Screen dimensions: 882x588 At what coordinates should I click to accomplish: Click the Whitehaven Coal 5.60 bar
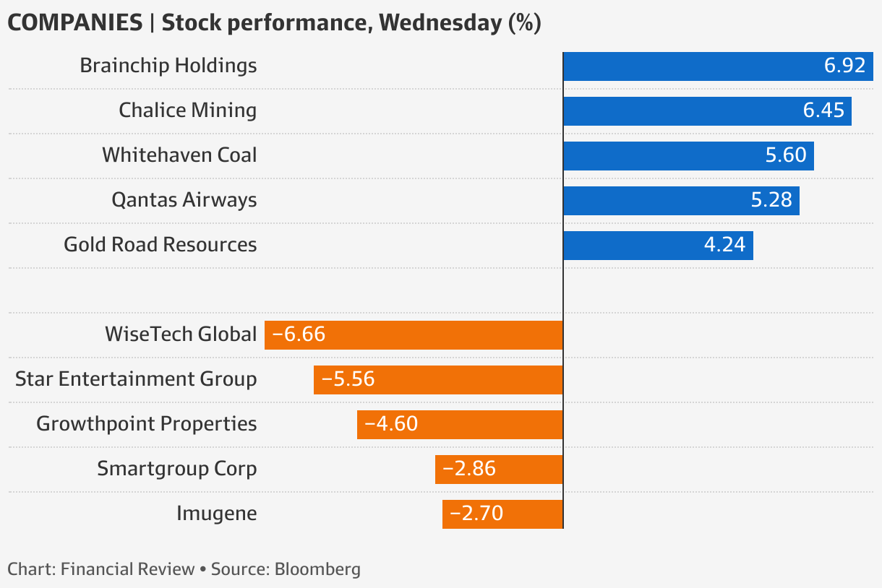point(688,156)
